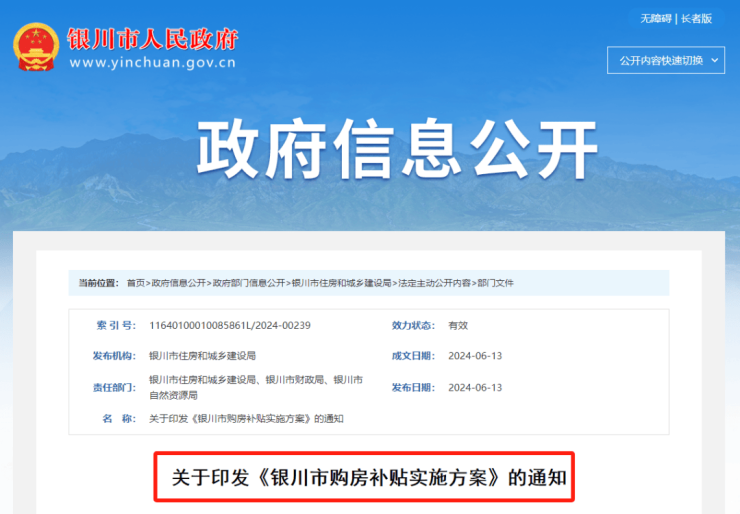
Task: Open 政府部门信息公开 breadcrumb link
Action: pyautogui.click(x=249, y=283)
